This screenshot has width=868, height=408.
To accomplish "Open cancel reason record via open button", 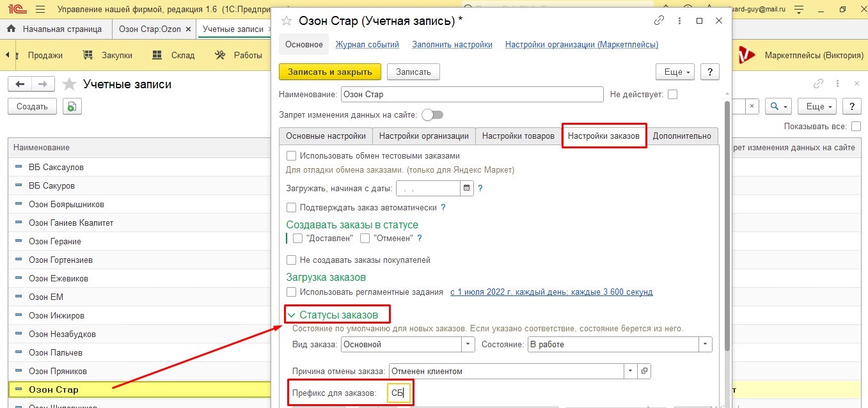I will (644, 371).
